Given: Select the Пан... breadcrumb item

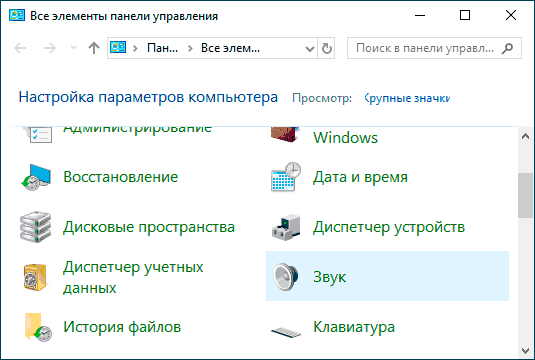Looking at the screenshot, I should (x=162, y=48).
